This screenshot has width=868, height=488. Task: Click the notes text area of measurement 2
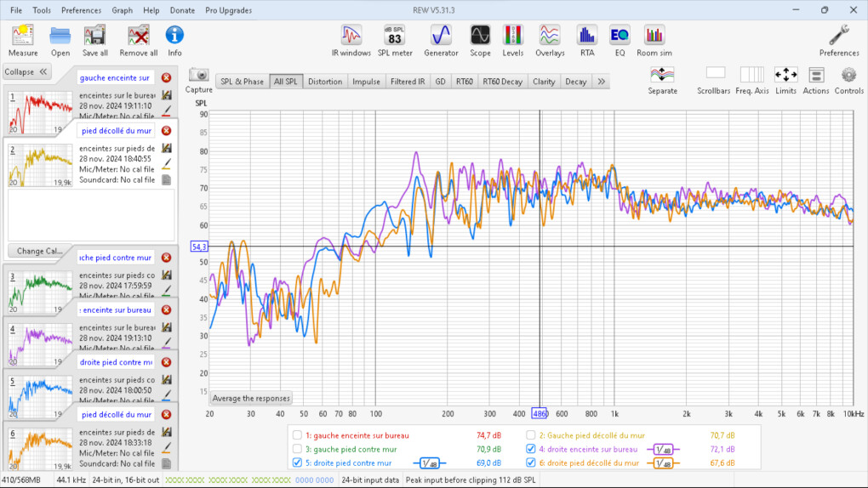[x=91, y=215]
